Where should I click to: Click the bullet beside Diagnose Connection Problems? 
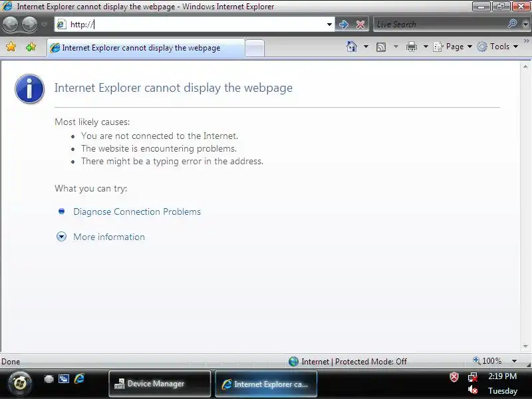(x=61, y=211)
